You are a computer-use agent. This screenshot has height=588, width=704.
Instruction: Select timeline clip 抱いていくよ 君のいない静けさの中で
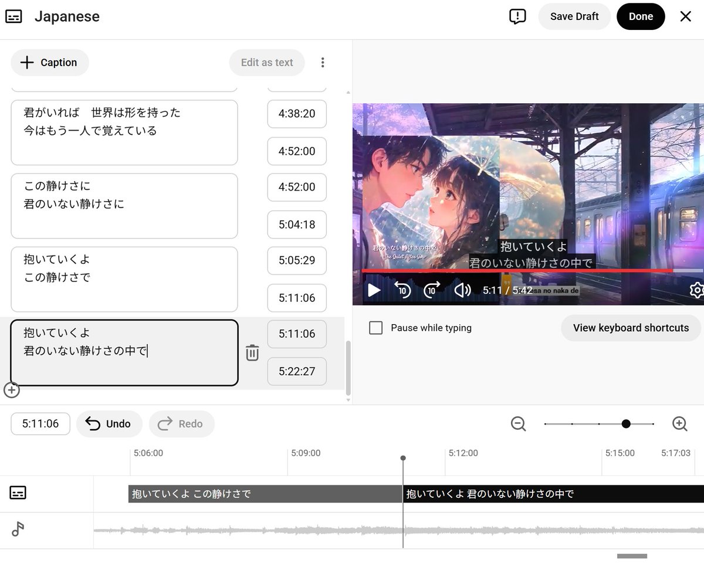(554, 494)
